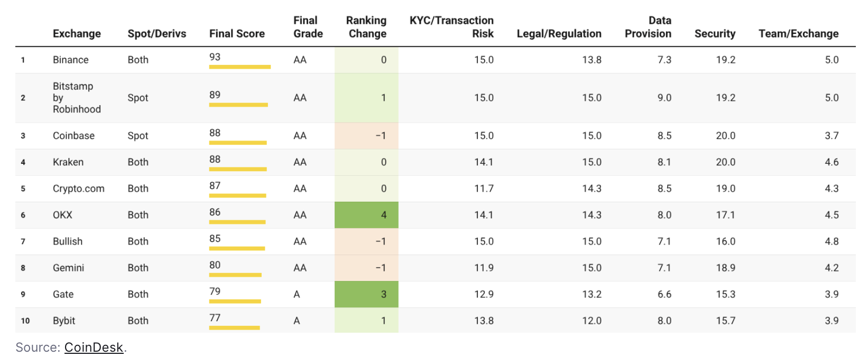Click the Ranking Change column header
The height and width of the screenshot is (357, 868).
[366, 27]
